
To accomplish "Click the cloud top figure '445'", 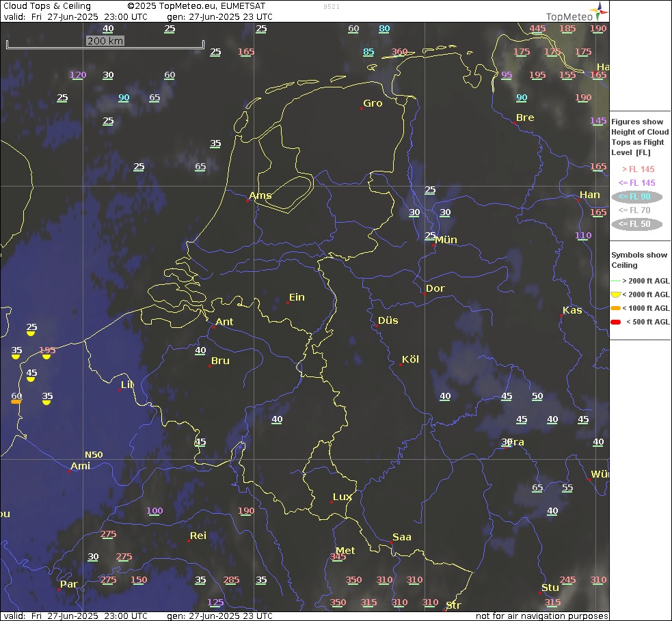I will click(537, 29).
